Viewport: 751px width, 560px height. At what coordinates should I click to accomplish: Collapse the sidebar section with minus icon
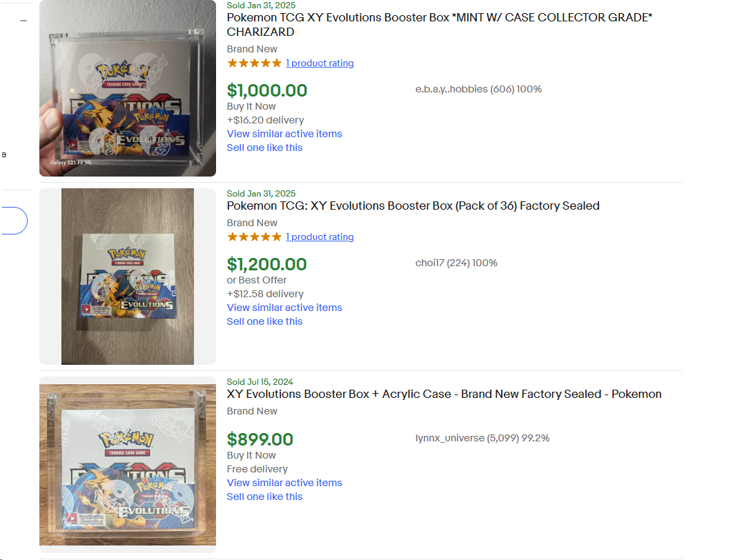(x=23, y=21)
